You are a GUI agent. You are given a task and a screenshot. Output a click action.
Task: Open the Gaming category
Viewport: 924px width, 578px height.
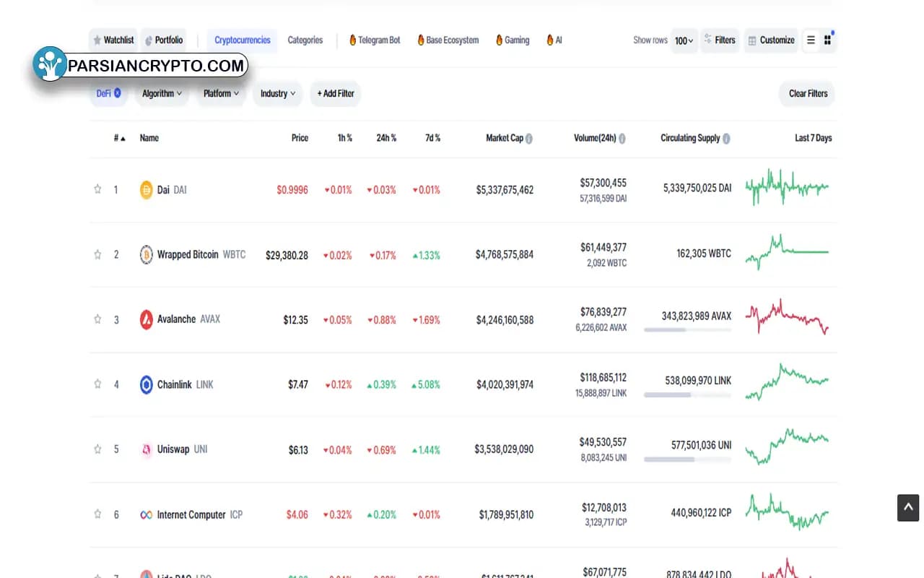click(513, 40)
